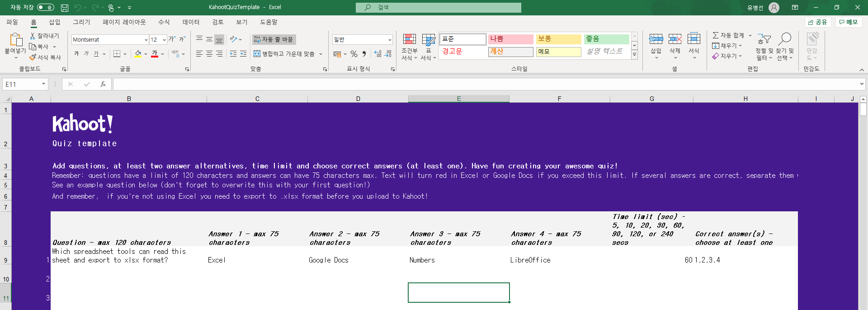Open the font size 12 dropdown
Image resolution: width=868 pixels, height=310 pixels.
[x=164, y=40]
